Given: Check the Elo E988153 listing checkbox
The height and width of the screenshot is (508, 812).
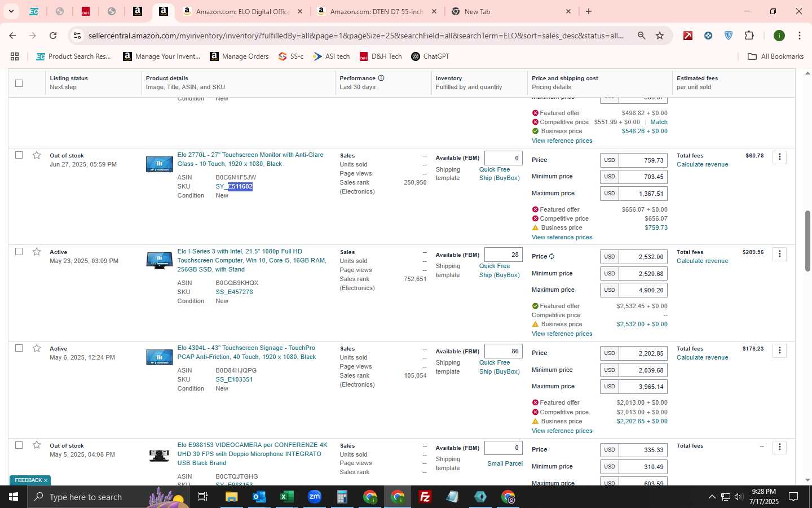Looking at the screenshot, I should (x=19, y=445).
